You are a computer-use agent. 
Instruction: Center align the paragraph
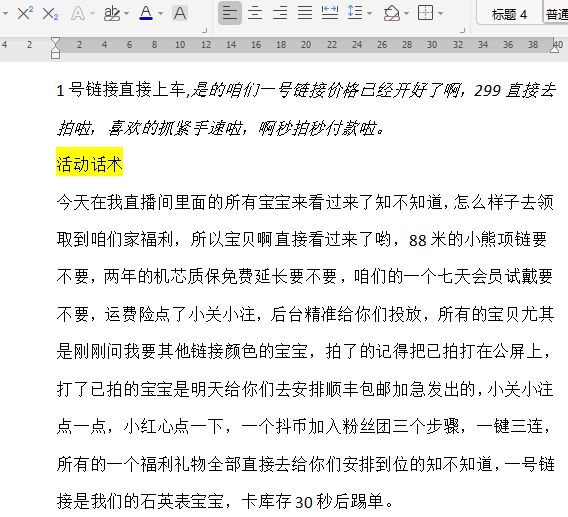click(255, 13)
